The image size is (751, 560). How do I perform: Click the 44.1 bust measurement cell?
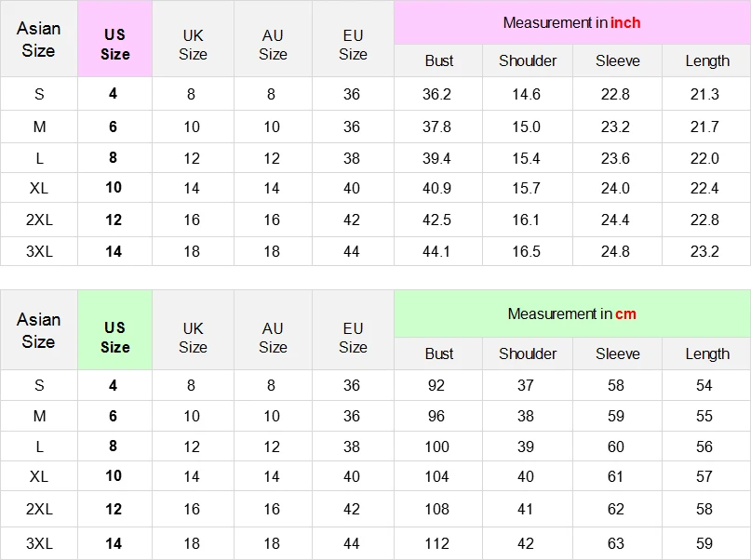[x=436, y=251]
